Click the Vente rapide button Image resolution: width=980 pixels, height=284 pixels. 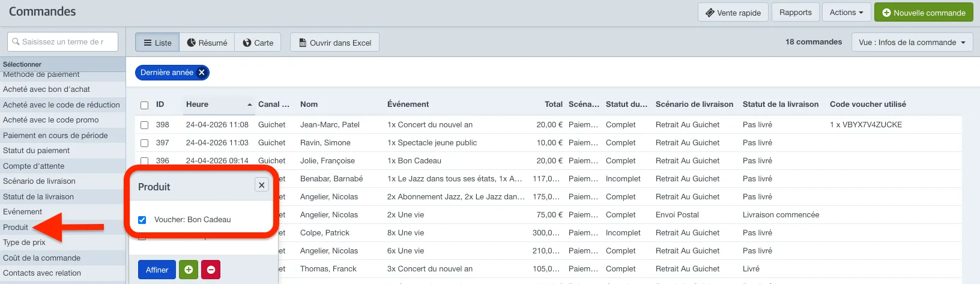click(733, 12)
